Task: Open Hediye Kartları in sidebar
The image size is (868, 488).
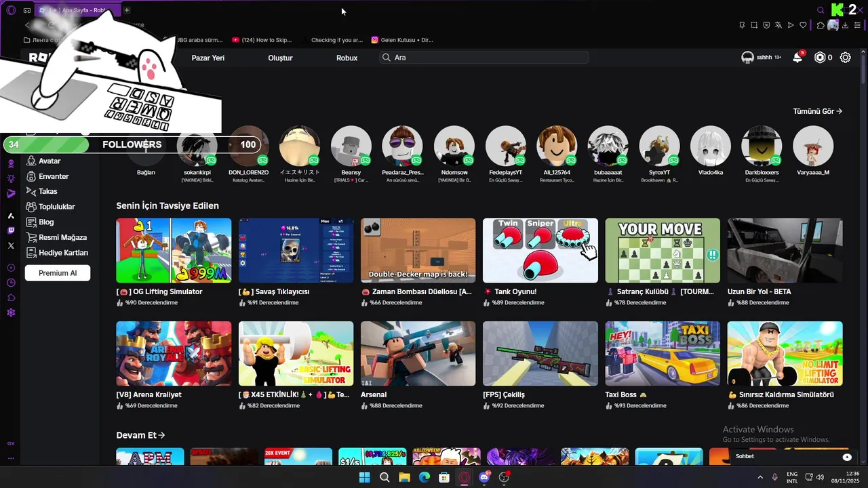Action: [x=57, y=253]
